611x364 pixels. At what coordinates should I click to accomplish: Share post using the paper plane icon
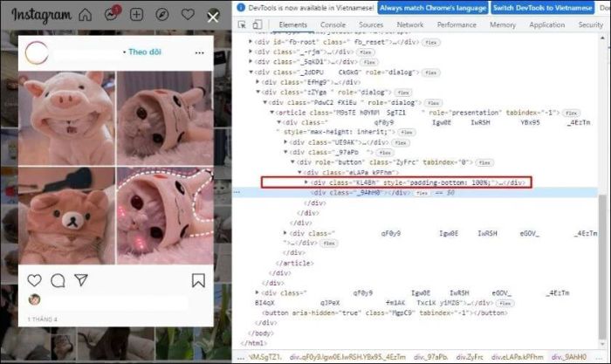click(81, 280)
